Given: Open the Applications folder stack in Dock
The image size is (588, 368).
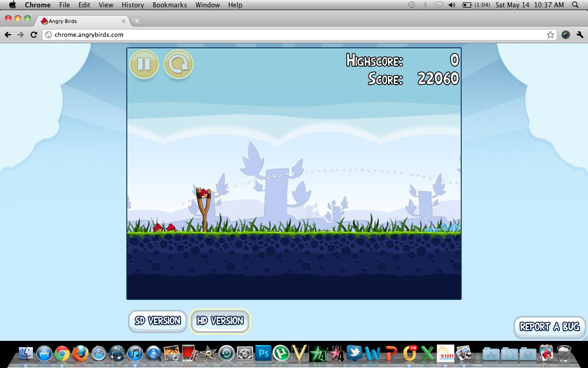Looking at the screenshot, I should pos(491,353).
